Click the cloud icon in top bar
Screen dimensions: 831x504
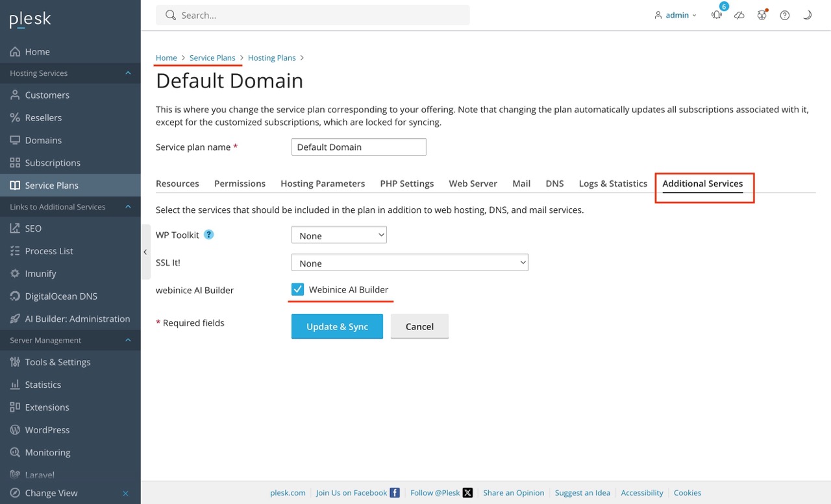pos(739,15)
